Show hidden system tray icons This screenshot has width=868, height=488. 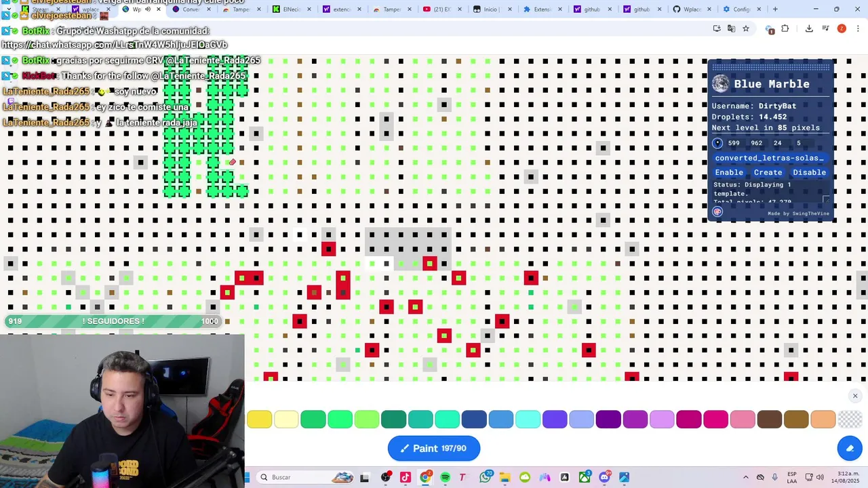(746, 477)
